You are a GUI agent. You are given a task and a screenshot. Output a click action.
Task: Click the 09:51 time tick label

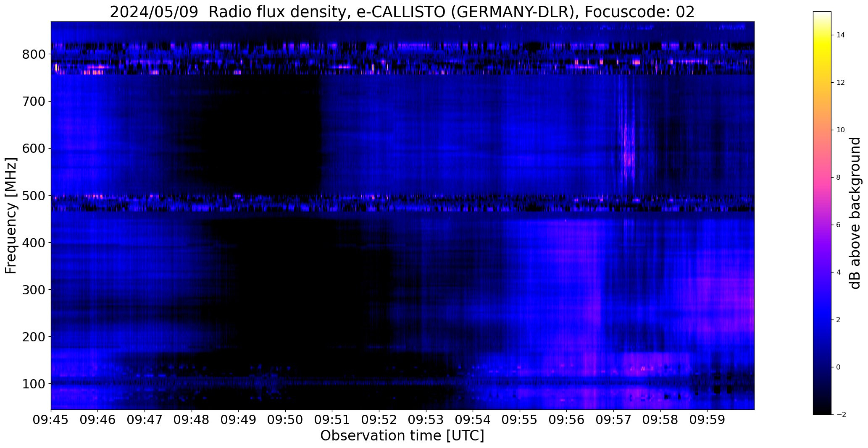332,420
